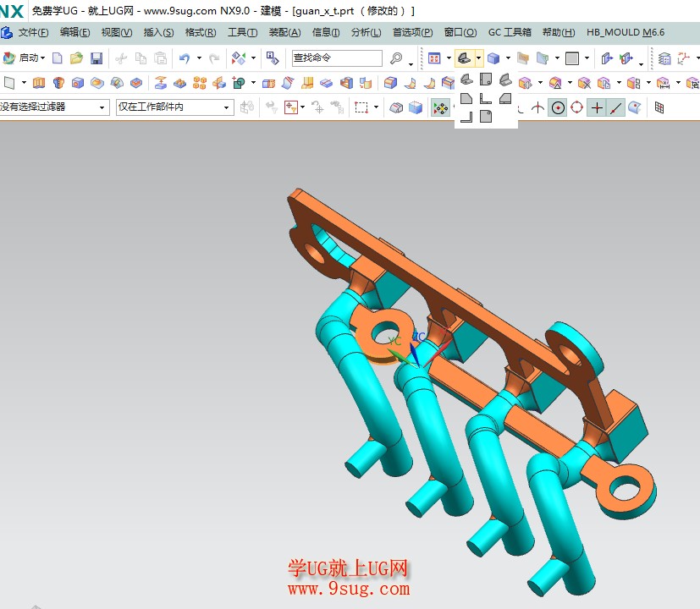Click the Cut scissors icon
The width and height of the screenshot is (700, 609).
(x=121, y=58)
